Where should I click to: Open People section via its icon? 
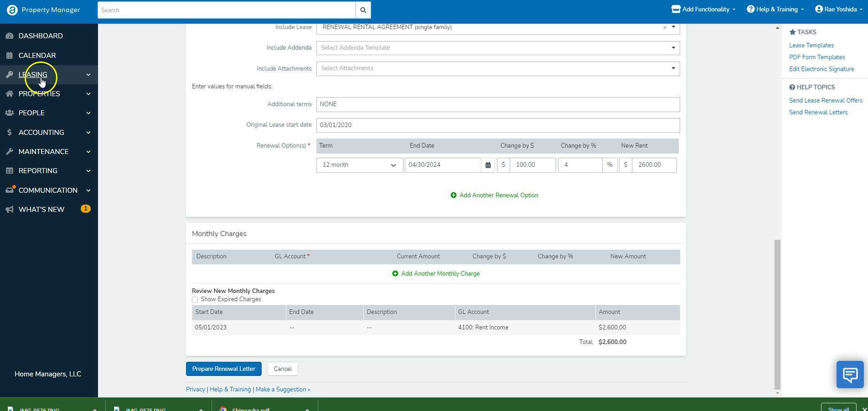[9, 113]
